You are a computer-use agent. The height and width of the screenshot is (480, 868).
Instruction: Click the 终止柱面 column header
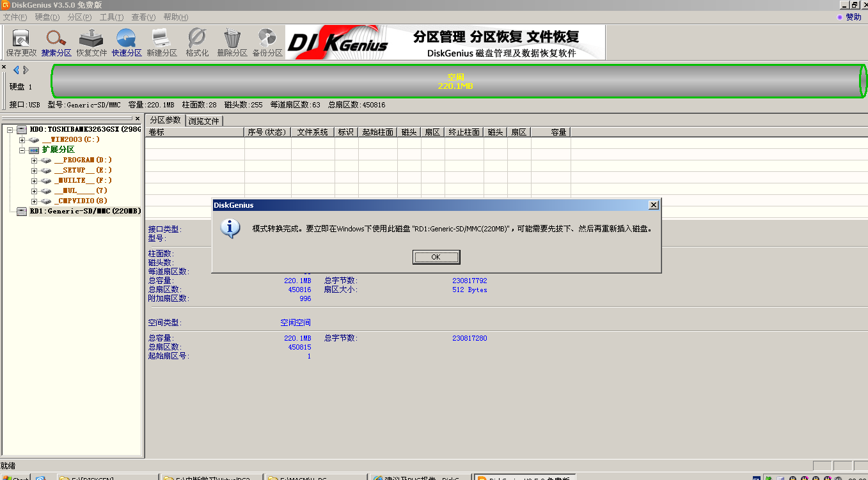point(464,132)
